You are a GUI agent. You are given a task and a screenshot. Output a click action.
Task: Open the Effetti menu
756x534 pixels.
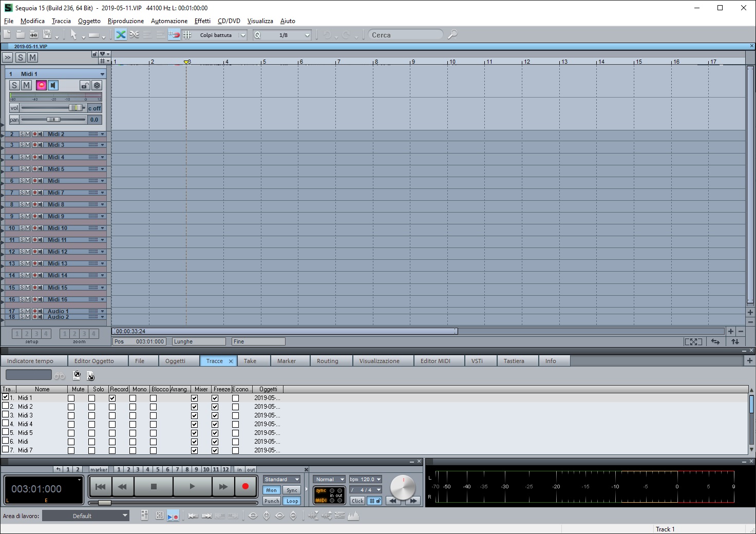click(202, 21)
